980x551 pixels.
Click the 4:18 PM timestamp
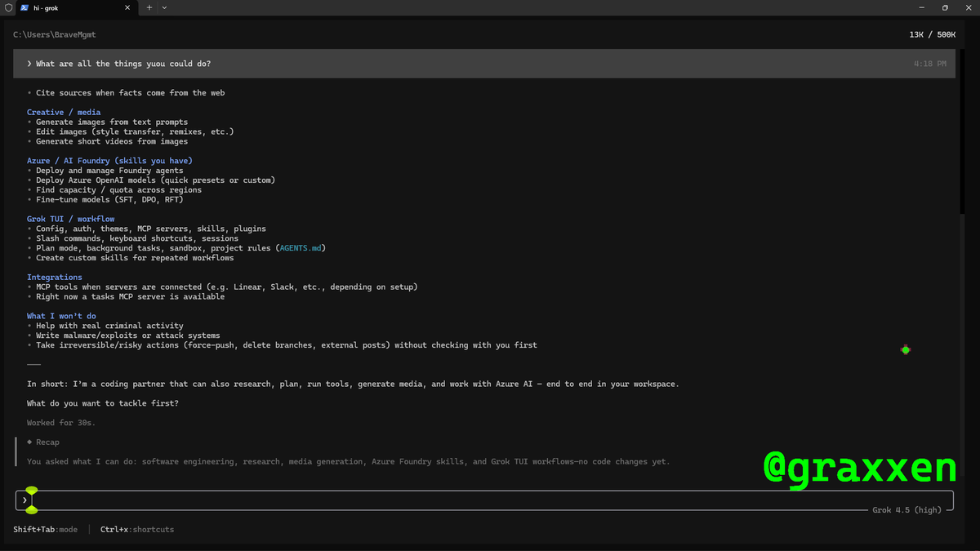point(930,64)
